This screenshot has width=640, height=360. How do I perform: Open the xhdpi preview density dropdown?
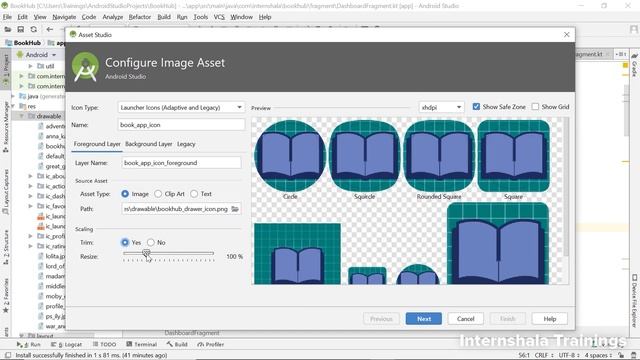click(442, 107)
